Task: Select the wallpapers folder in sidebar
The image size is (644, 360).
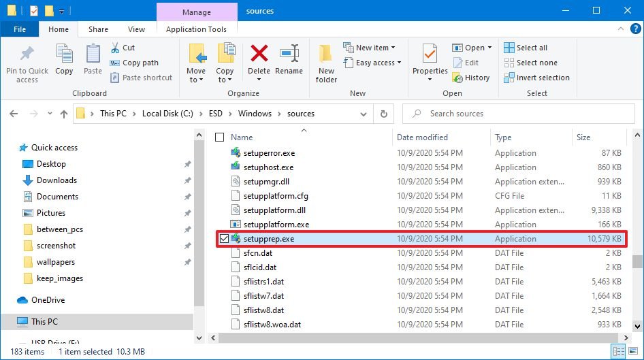Action: [55, 262]
